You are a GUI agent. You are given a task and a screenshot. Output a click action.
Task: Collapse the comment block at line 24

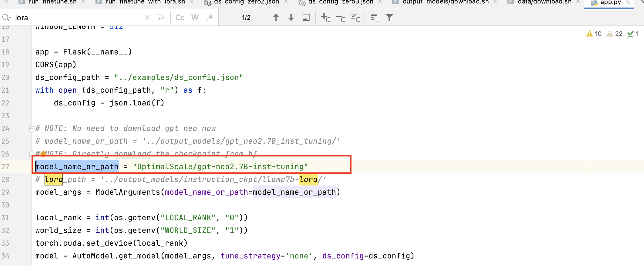click(x=32, y=129)
